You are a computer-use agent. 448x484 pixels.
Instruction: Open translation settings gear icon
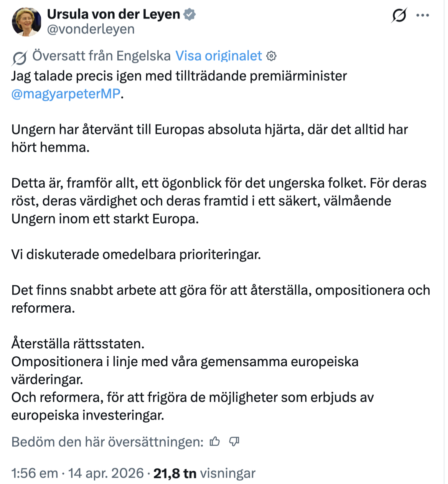272,56
